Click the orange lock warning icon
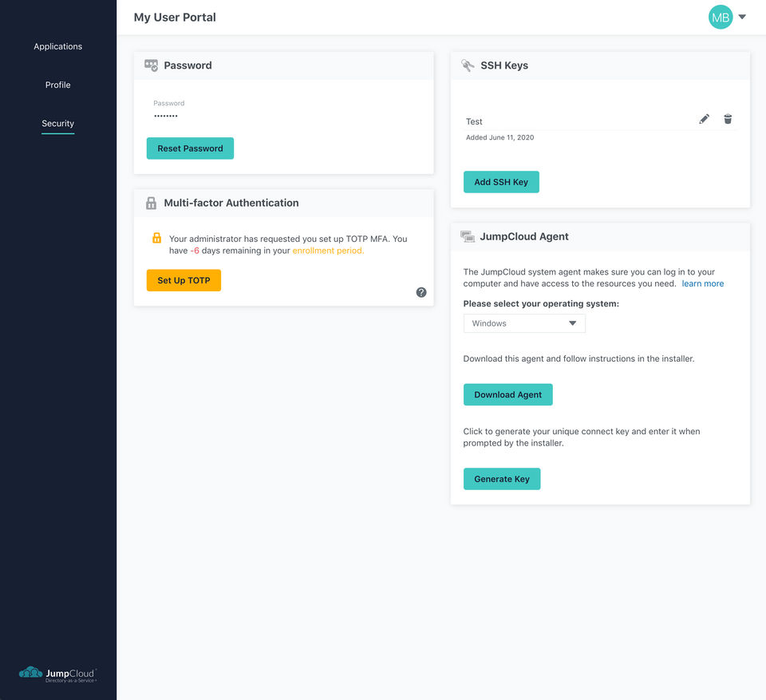 [157, 238]
